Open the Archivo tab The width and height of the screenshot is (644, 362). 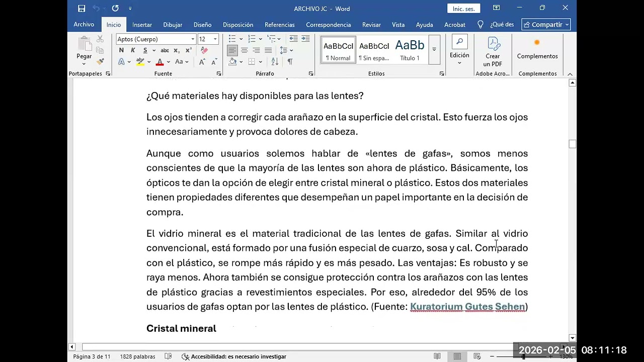(x=84, y=25)
